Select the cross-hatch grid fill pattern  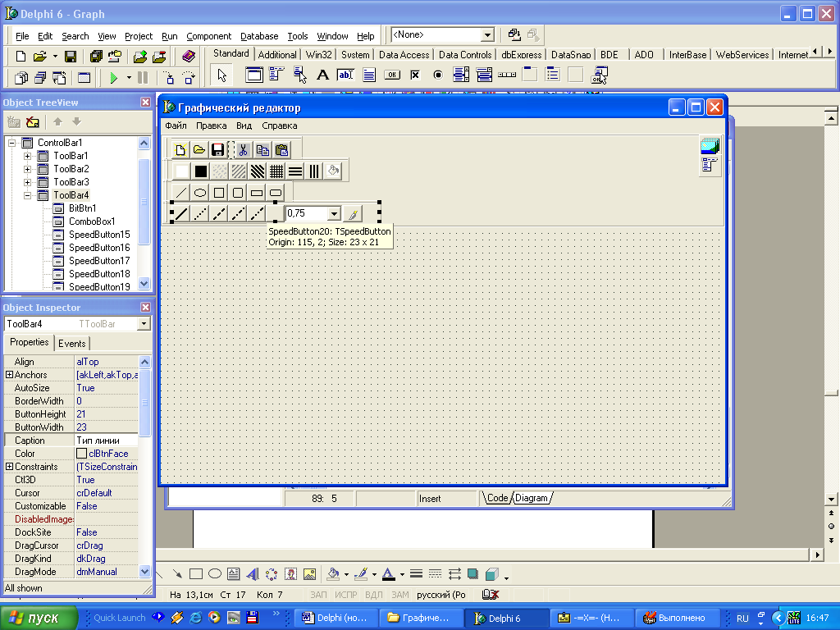point(276,171)
